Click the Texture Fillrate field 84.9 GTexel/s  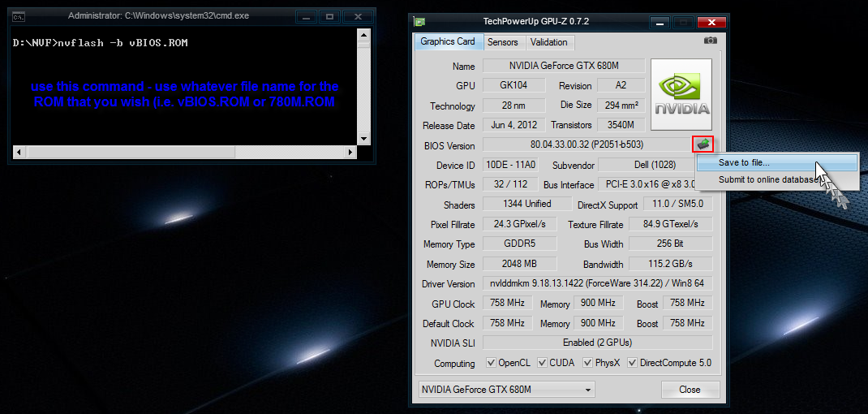[670, 224]
